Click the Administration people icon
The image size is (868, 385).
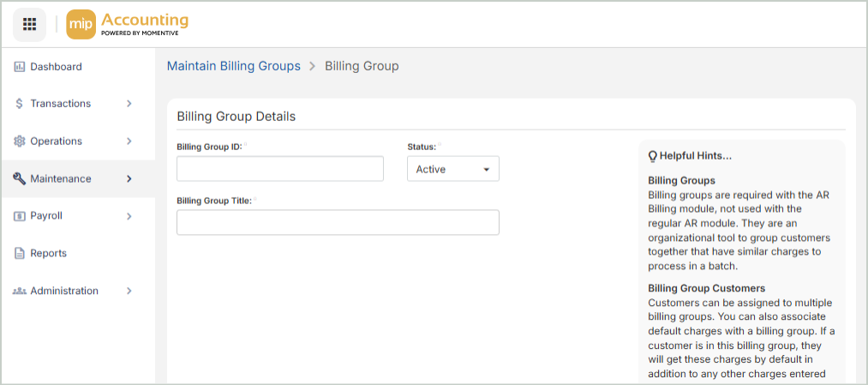click(x=19, y=292)
